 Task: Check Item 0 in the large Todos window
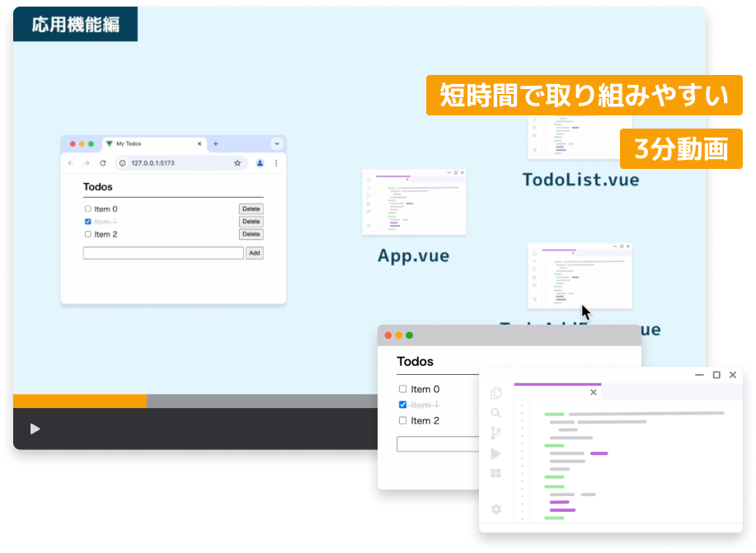[402, 389]
